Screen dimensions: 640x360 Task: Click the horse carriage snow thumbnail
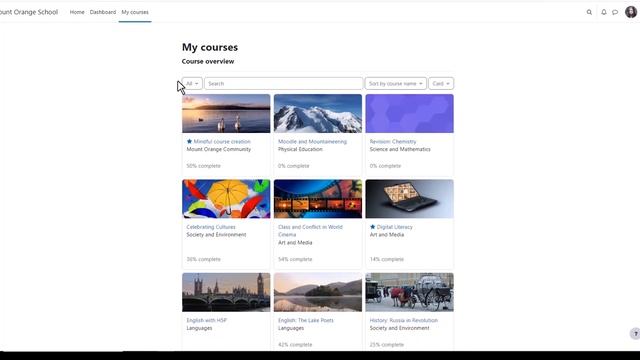(x=409, y=292)
